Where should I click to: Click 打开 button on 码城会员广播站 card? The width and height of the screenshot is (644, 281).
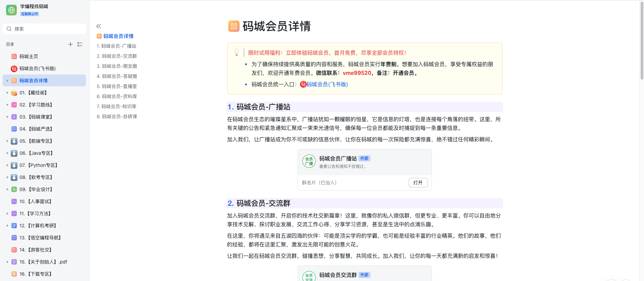[x=418, y=183]
